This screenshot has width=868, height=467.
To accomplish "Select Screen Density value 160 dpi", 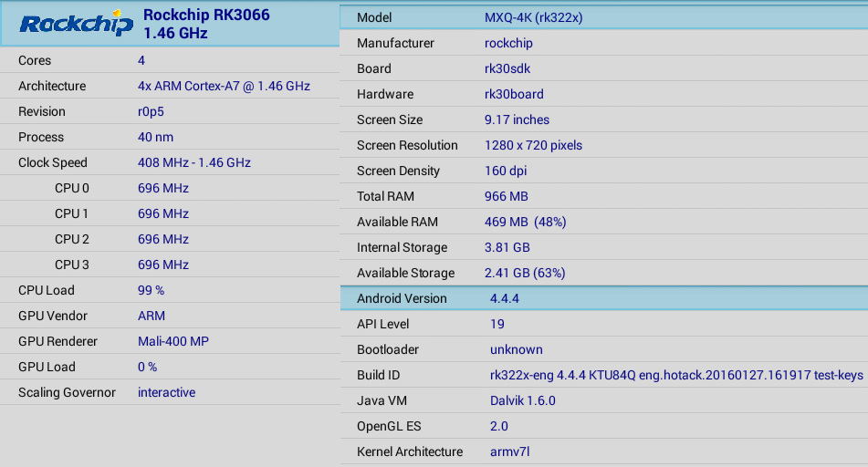I will (x=506, y=171).
